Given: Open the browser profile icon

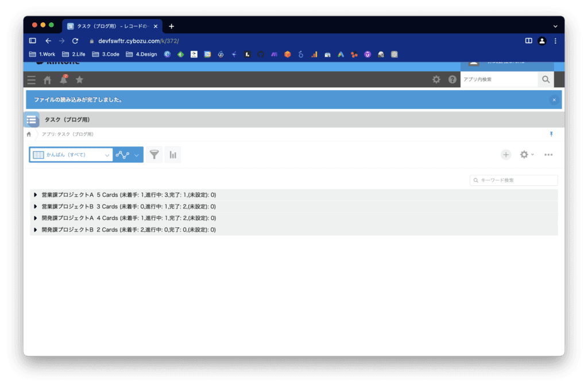Looking at the screenshot, I should pyautogui.click(x=542, y=41).
